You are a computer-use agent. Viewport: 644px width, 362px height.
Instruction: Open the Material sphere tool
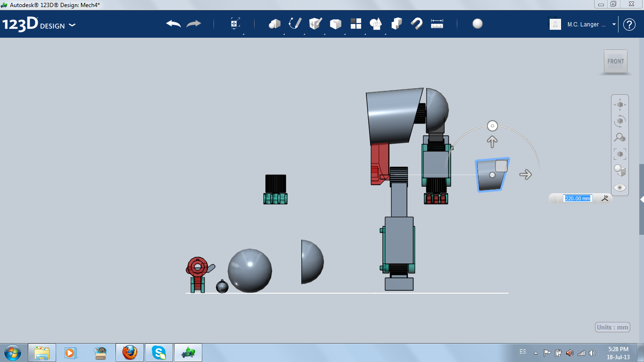pyautogui.click(x=478, y=24)
